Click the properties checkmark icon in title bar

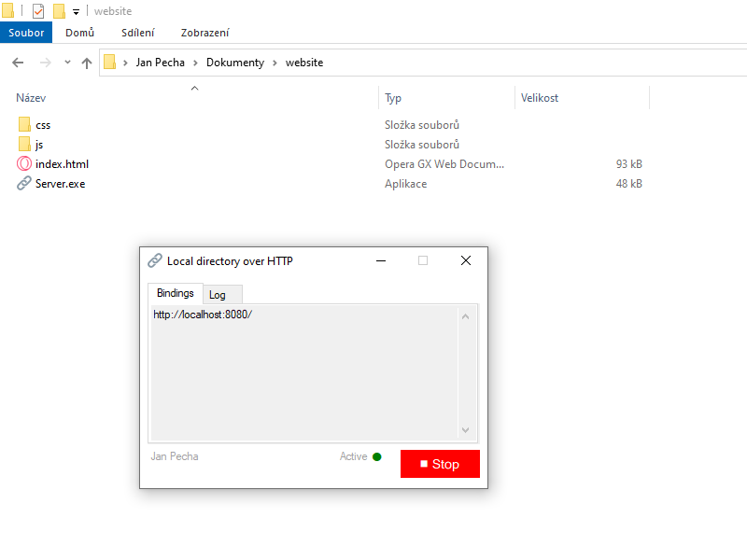(38, 11)
